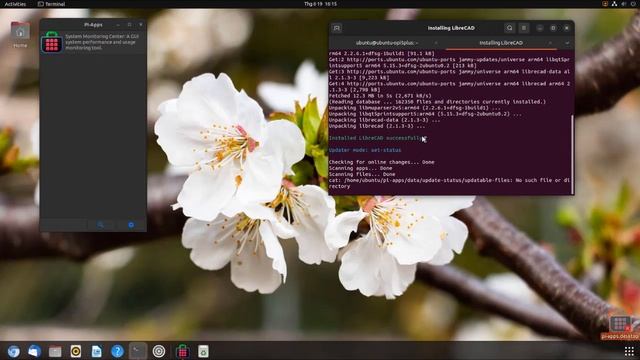
Task: Click the 'Installed LibreCAD successfully' line
Action: tap(378, 138)
